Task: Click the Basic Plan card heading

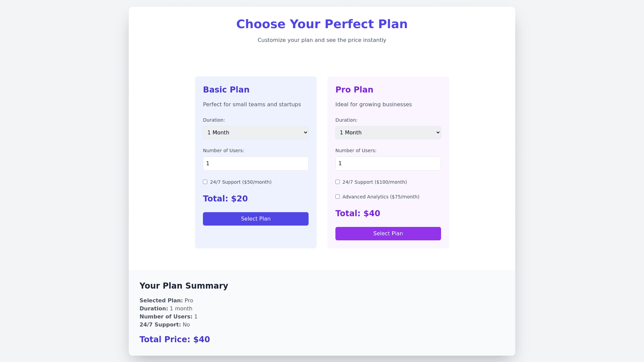Action: coord(226,90)
